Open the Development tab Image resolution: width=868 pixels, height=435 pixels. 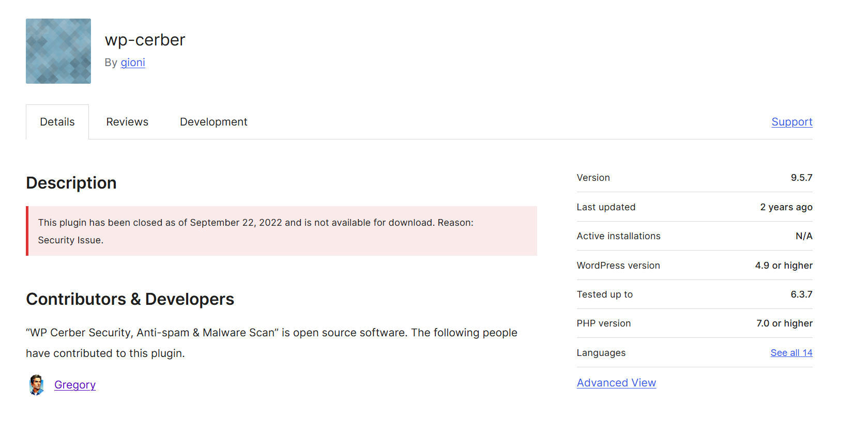click(x=214, y=122)
